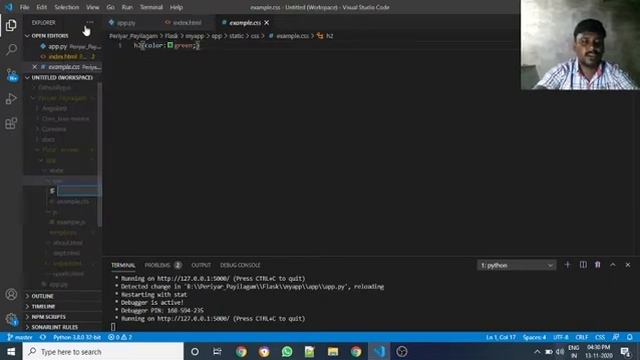The height and width of the screenshot is (360, 640).
Task: Change line endings via CRLF status item
Action: coord(582,337)
